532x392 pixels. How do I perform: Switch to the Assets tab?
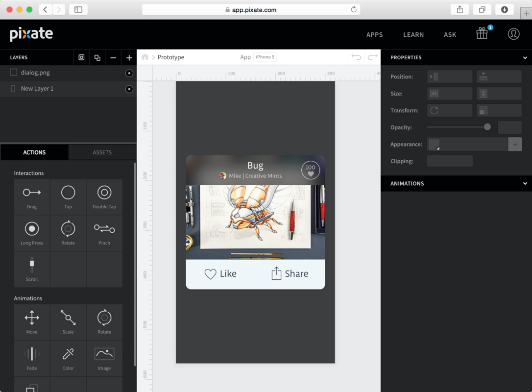(102, 152)
